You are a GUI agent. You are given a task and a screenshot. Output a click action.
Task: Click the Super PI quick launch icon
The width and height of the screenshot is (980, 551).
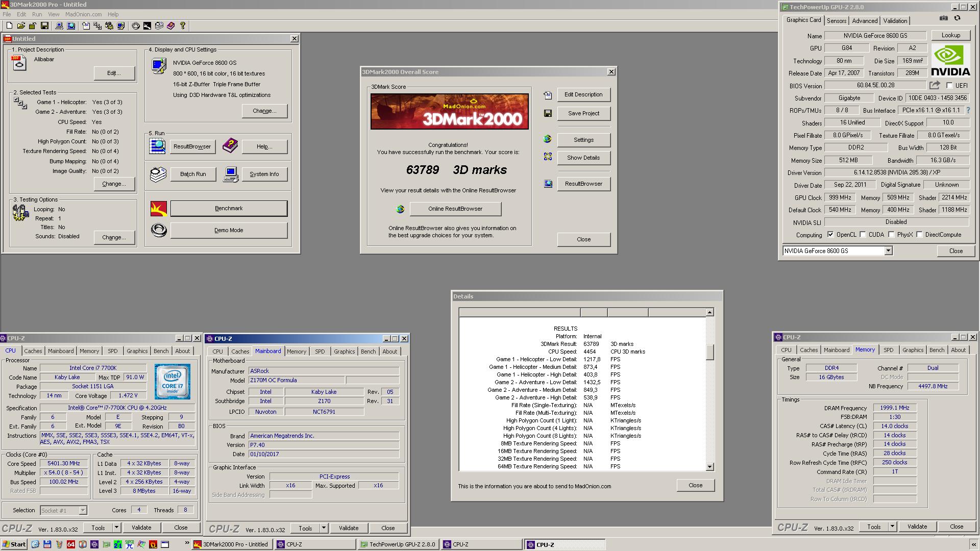click(x=130, y=544)
